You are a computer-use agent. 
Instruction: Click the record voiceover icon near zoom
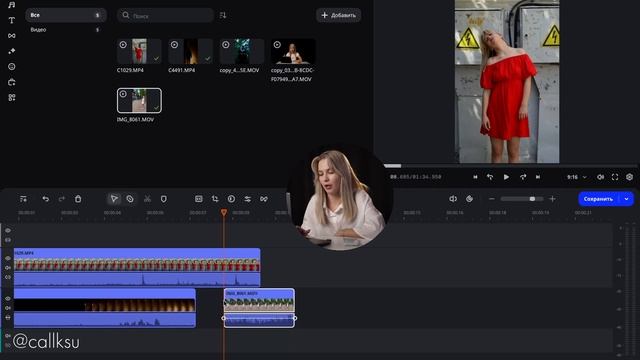(469, 199)
